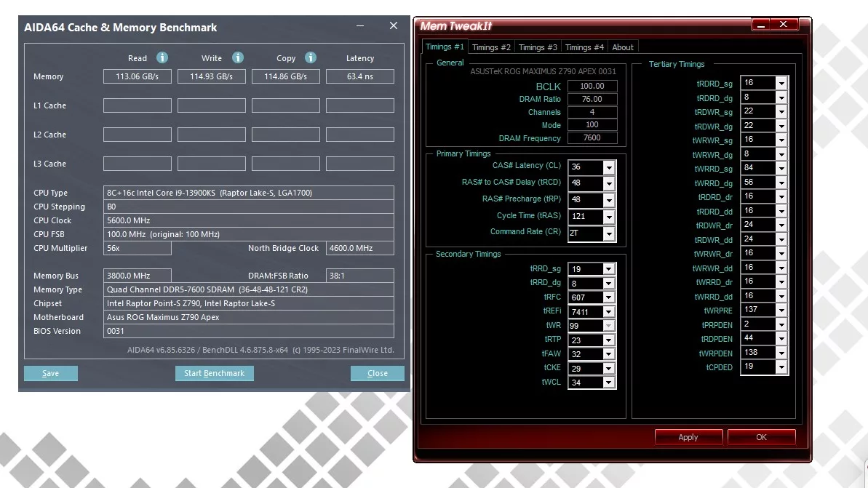Click the Memory Write result field
Image resolution: width=868 pixels, height=488 pixels.
[212, 76]
